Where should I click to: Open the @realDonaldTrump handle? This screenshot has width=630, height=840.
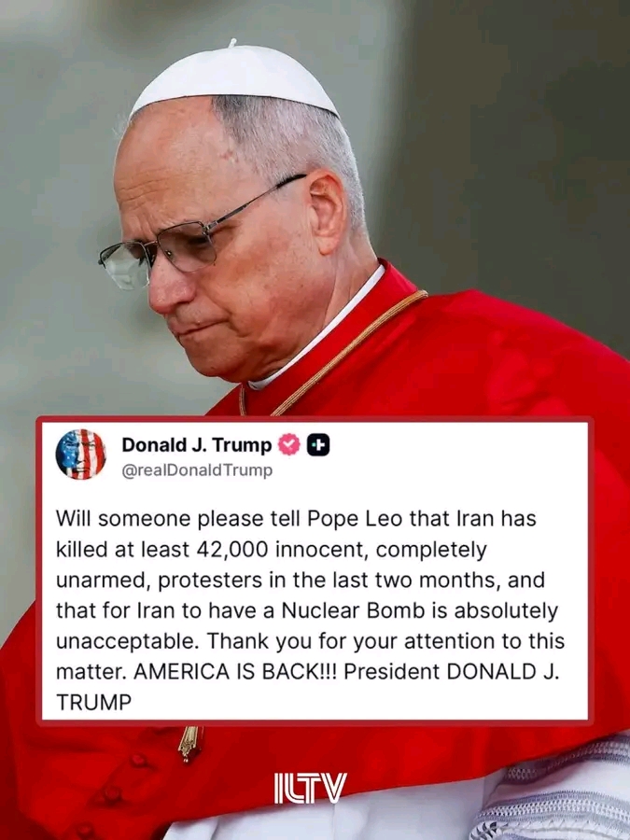[x=197, y=470]
